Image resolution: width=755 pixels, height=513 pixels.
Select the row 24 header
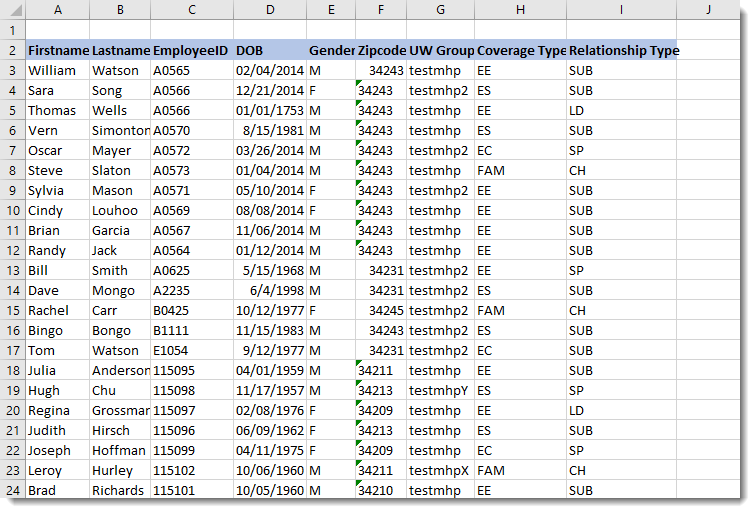tap(13, 490)
